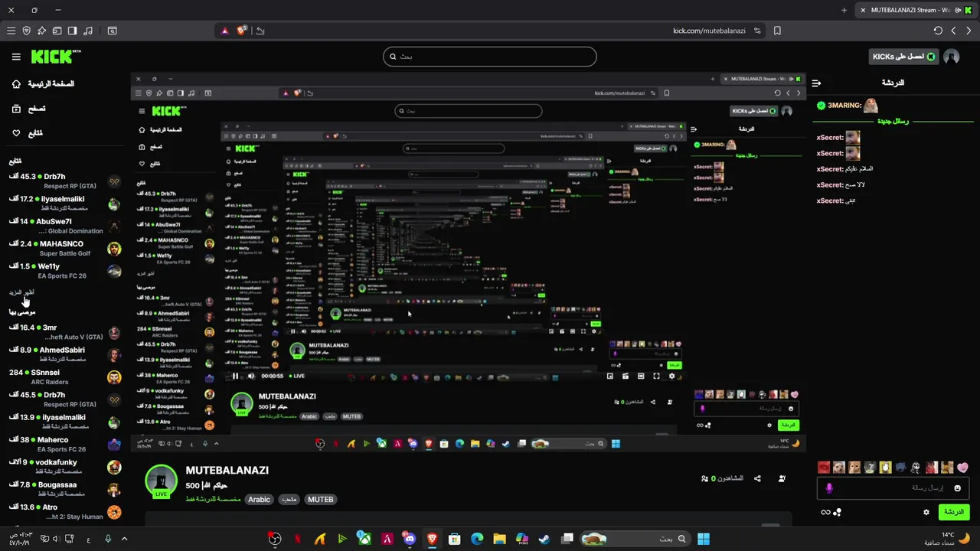
Task: Toggle the Kick sidebar hamburger menu
Action: click(16, 57)
